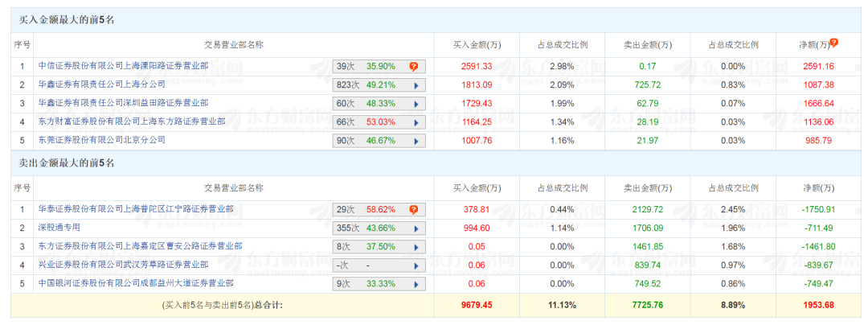Click net amount 2591.16 cell
868x325 pixels.
click(x=818, y=67)
